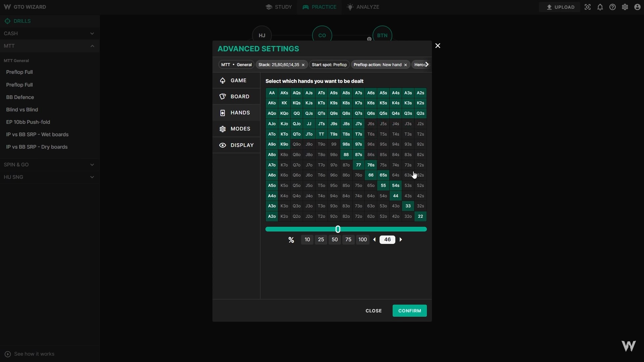Open the Display settings tab

coord(237,145)
